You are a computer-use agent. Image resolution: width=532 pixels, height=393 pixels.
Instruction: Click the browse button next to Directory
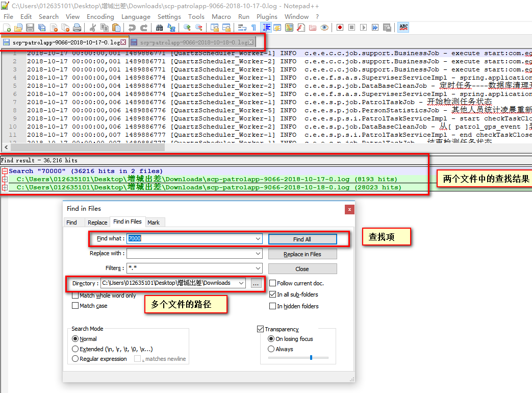pyautogui.click(x=256, y=283)
